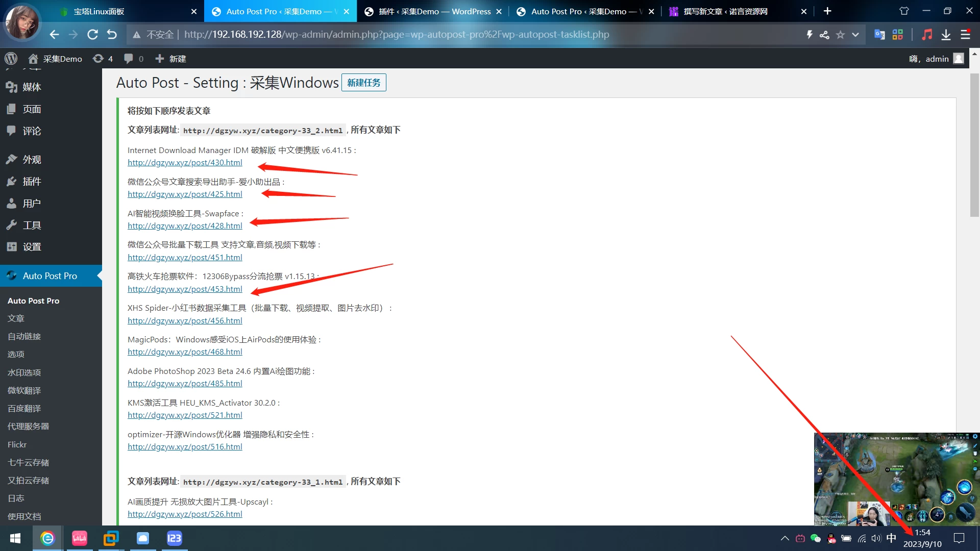Image resolution: width=980 pixels, height=551 pixels.
Task: Go back with the browser back arrow
Action: coord(54,35)
